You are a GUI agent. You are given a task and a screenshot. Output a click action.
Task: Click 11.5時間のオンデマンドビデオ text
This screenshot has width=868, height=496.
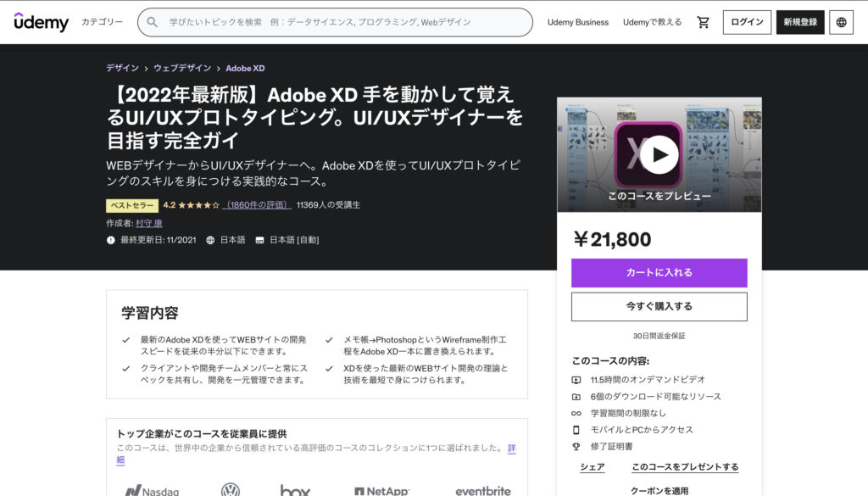(648, 380)
